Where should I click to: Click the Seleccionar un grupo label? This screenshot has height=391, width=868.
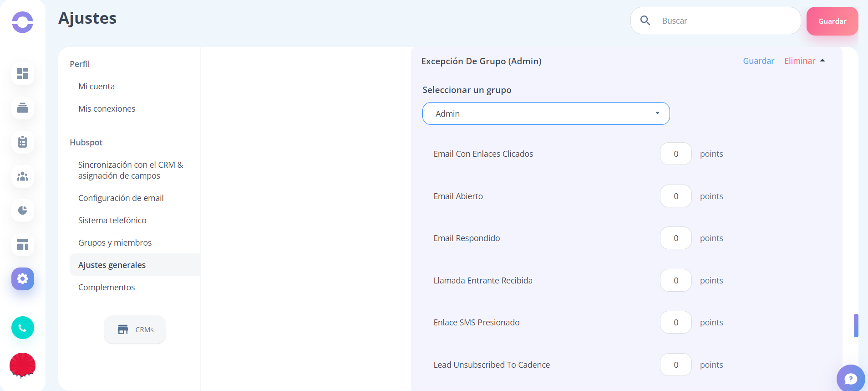467,90
